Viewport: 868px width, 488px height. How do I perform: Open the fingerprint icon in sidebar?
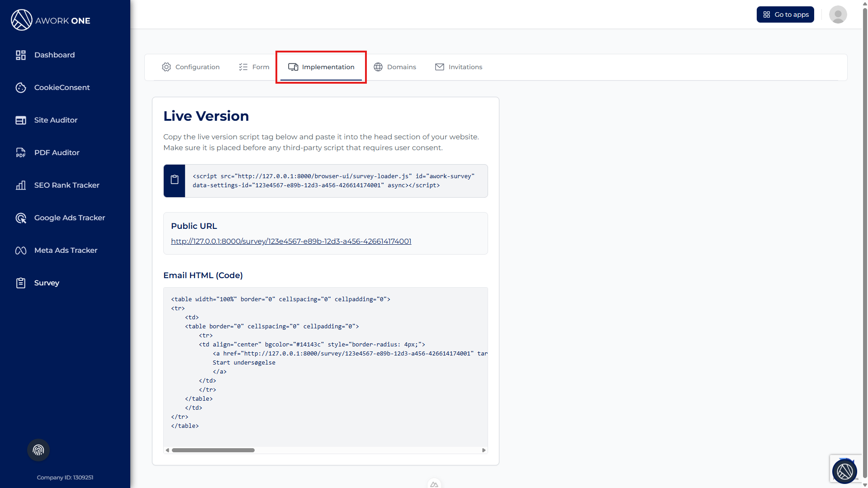tap(38, 450)
